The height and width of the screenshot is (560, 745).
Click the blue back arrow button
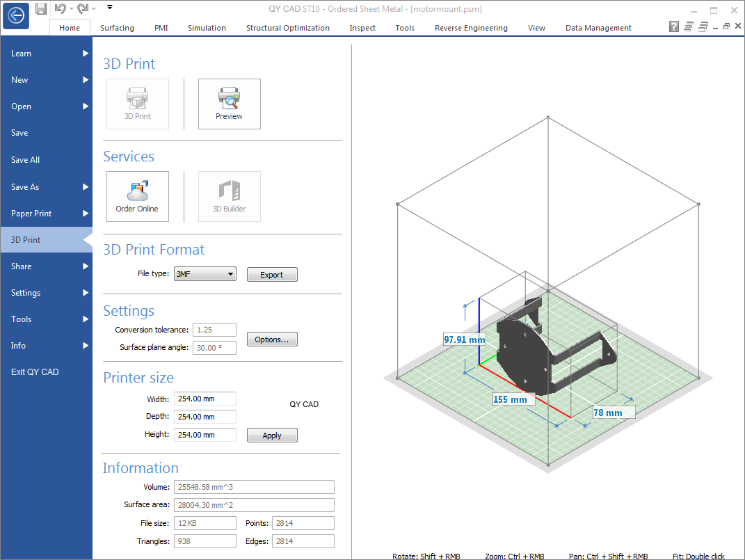tap(16, 15)
